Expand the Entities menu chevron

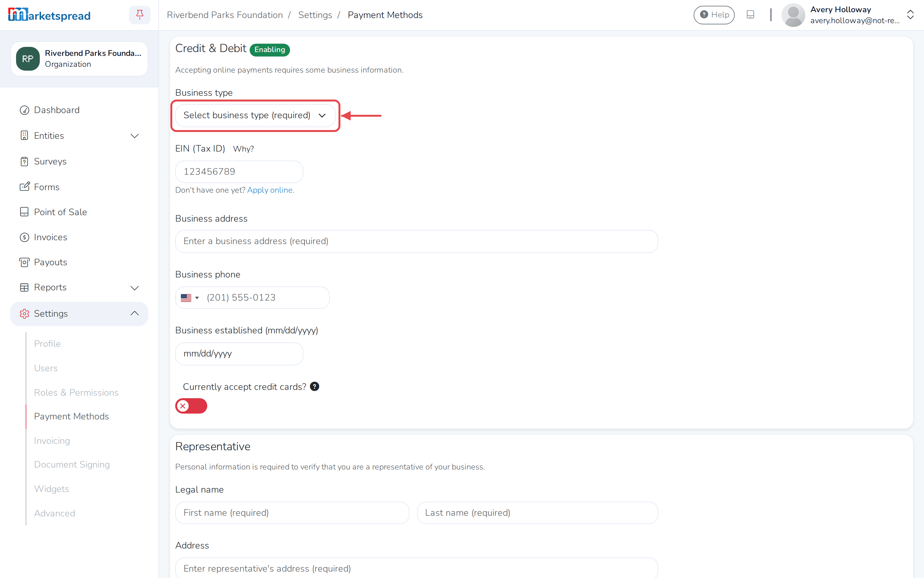click(x=134, y=136)
